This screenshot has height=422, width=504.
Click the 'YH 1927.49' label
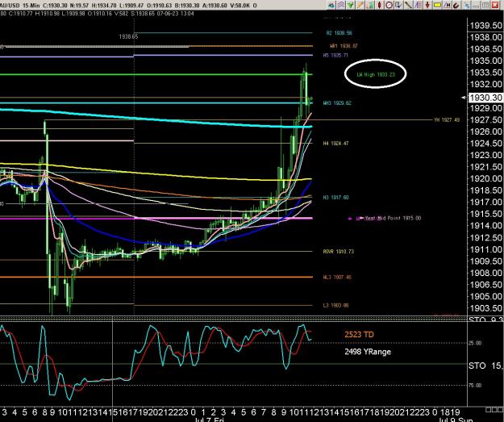[x=447, y=119]
